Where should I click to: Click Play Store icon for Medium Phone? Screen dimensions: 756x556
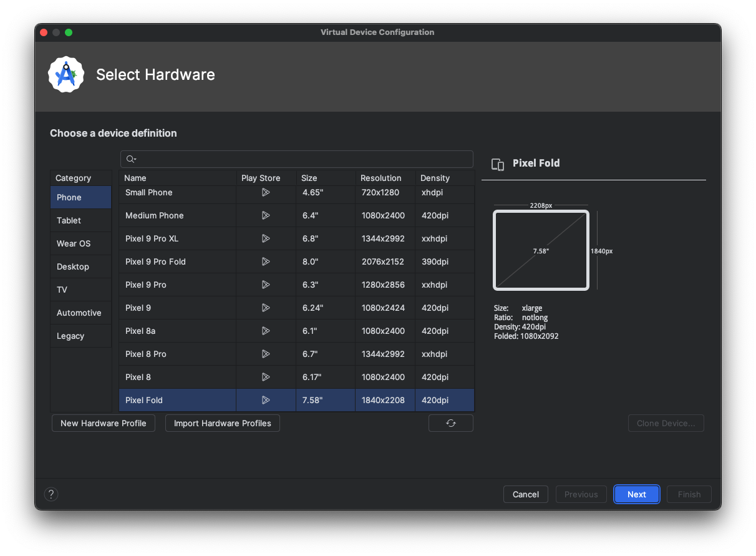coord(266,215)
